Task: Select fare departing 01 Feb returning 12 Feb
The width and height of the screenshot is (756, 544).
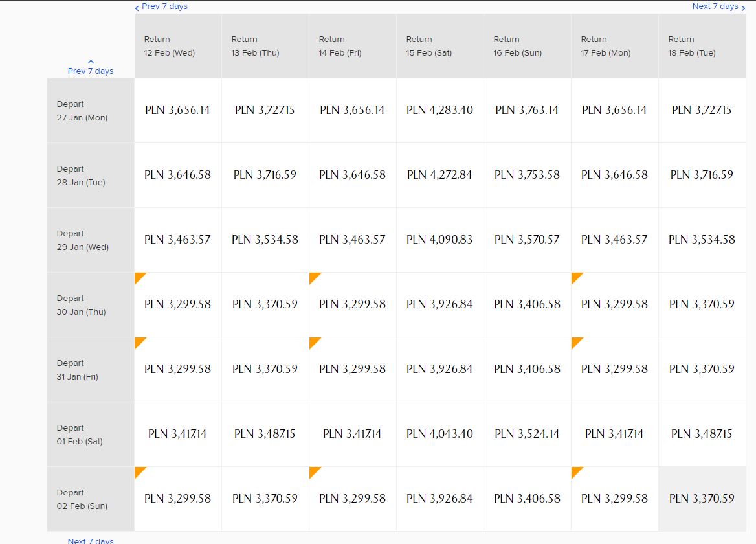Action: coord(178,434)
